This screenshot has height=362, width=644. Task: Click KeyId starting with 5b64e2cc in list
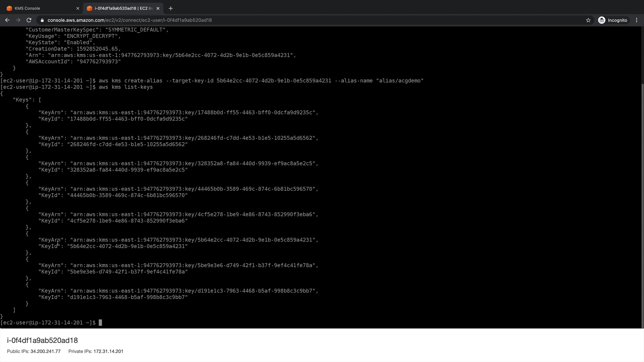click(127, 246)
